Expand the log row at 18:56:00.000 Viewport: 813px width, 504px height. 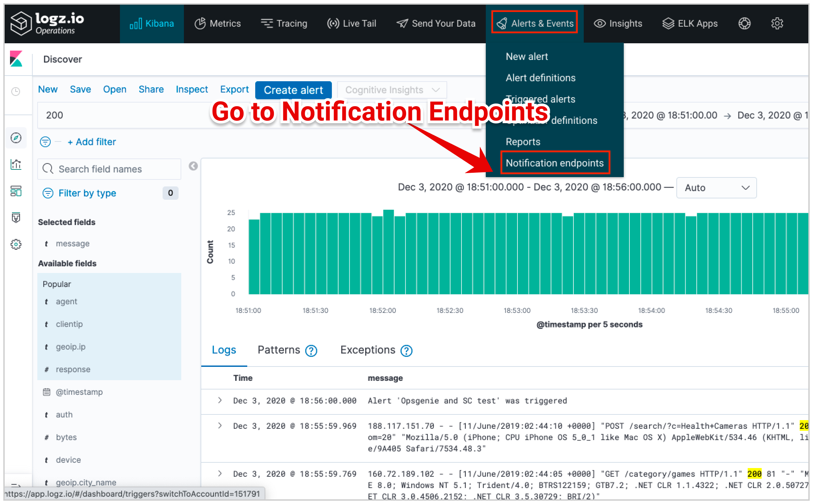tap(220, 400)
